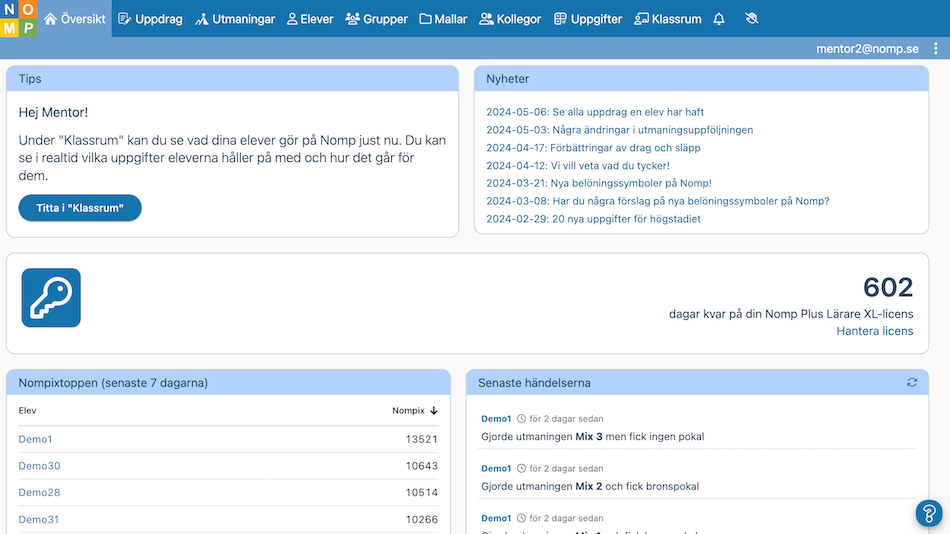
Task: Open the Uppgifter menu item
Action: [588, 19]
